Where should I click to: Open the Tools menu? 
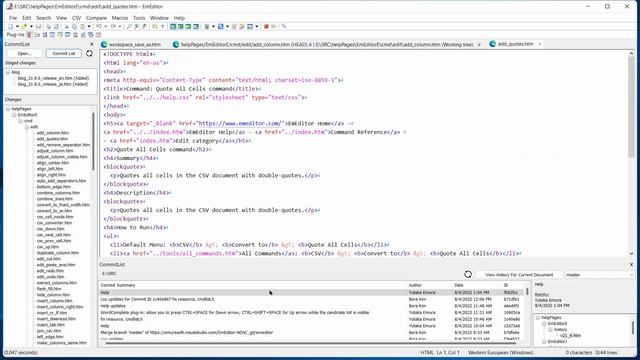(x=139, y=18)
